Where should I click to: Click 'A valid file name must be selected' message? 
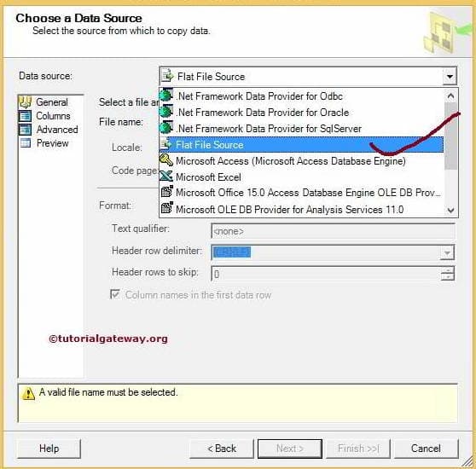pos(108,392)
